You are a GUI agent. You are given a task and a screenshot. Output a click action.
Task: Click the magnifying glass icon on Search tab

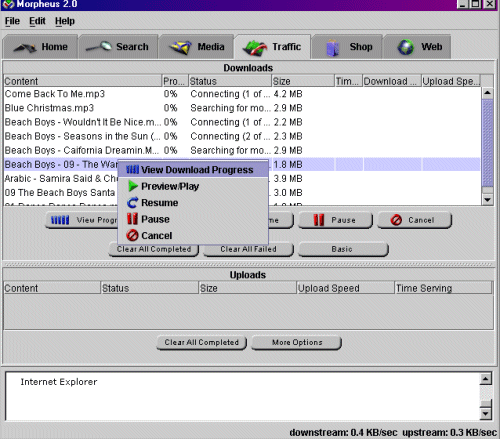point(99,46)
